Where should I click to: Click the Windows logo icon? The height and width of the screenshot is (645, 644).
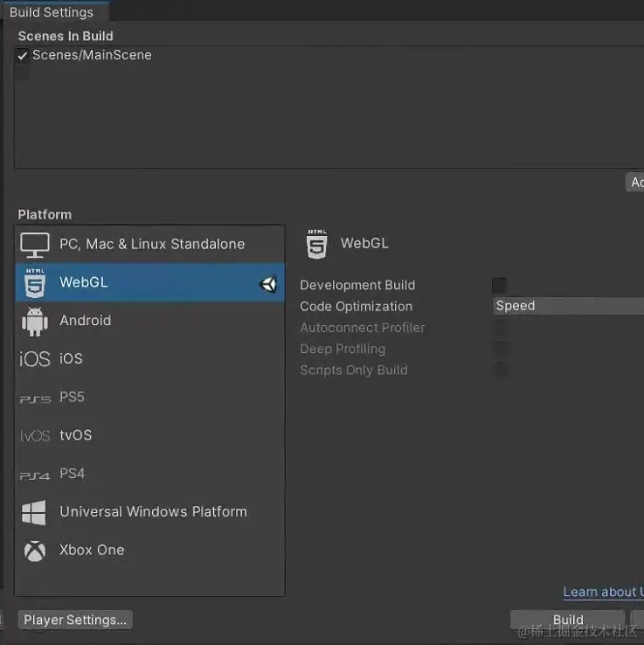(34, 512)
